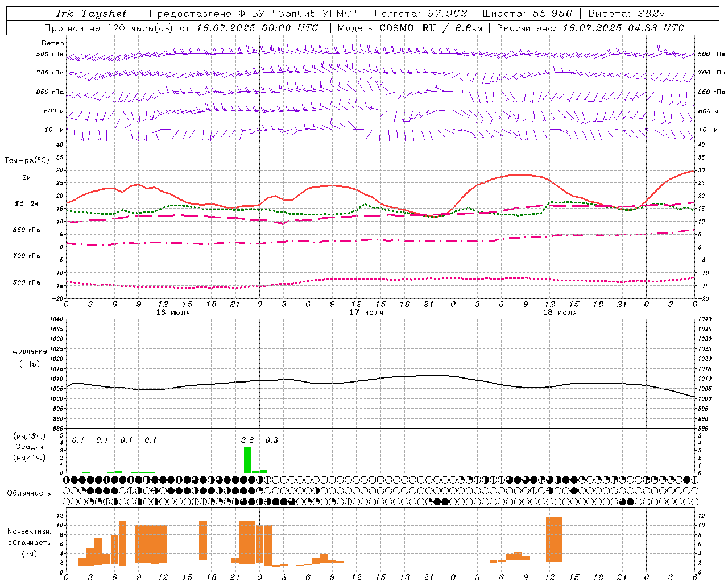
Task: Click the '18 июля' date label
Action: coord(560,312)
